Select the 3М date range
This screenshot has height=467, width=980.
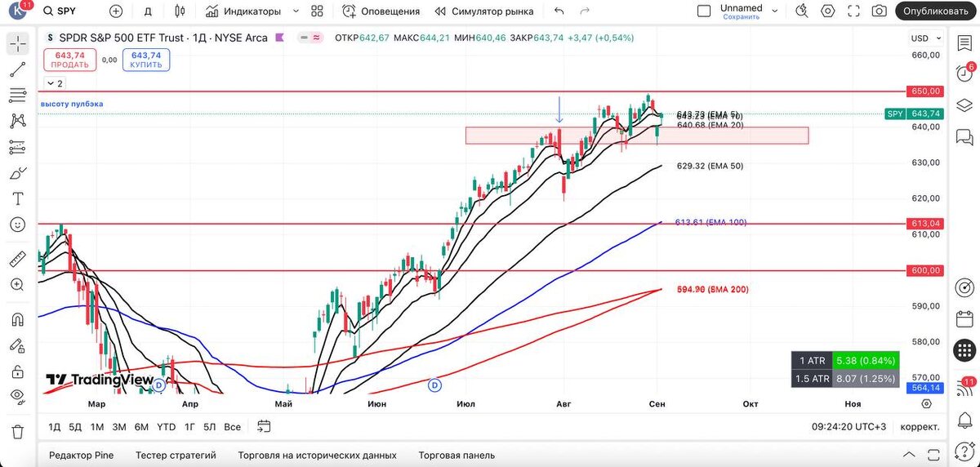(x=119, y=426)
